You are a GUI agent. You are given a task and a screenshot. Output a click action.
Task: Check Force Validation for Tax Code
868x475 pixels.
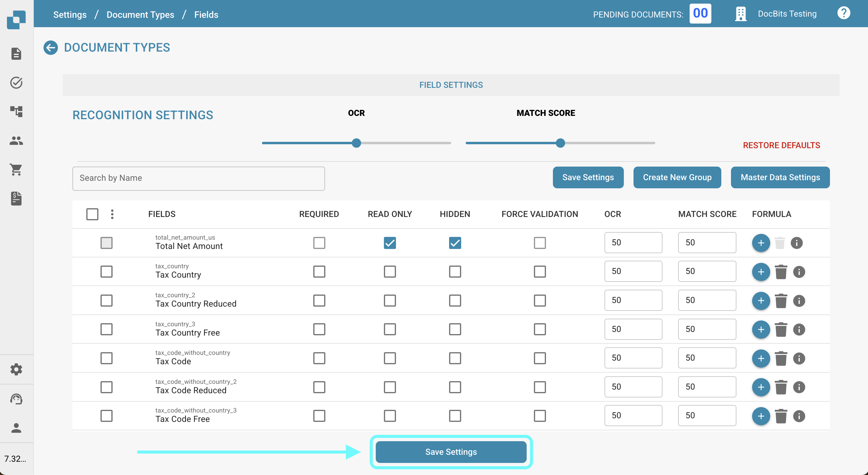tap(539, 358)
